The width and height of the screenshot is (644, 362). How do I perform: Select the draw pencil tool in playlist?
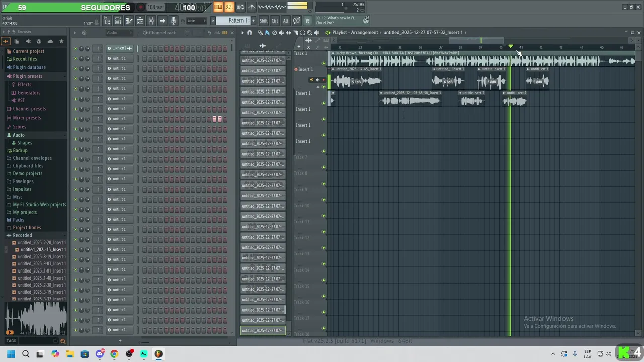tap(260, 32)
